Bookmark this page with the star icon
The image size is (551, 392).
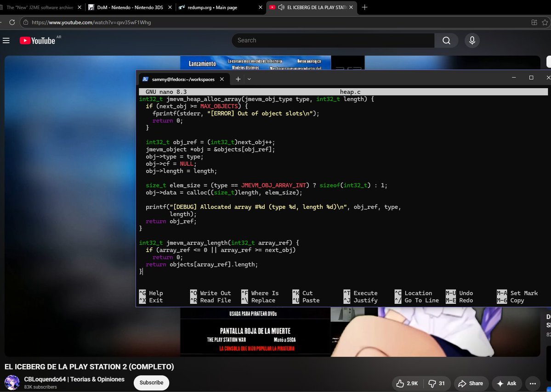coord(545,22)
